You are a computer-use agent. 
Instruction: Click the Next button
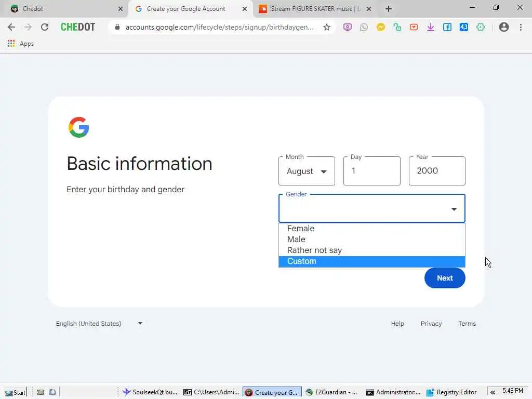click(x=445, y=278)
